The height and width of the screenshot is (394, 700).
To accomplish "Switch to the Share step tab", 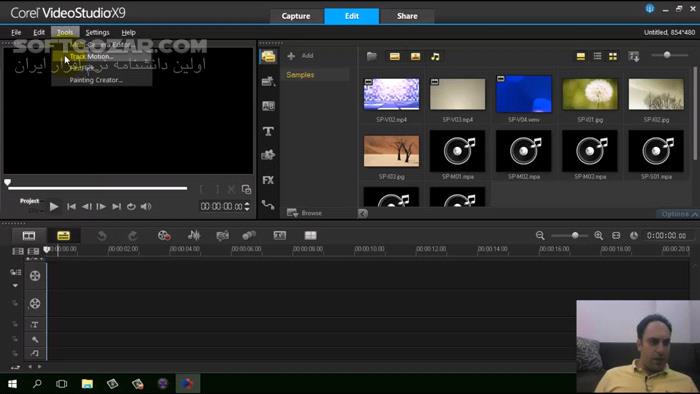I will click(407, 16).
